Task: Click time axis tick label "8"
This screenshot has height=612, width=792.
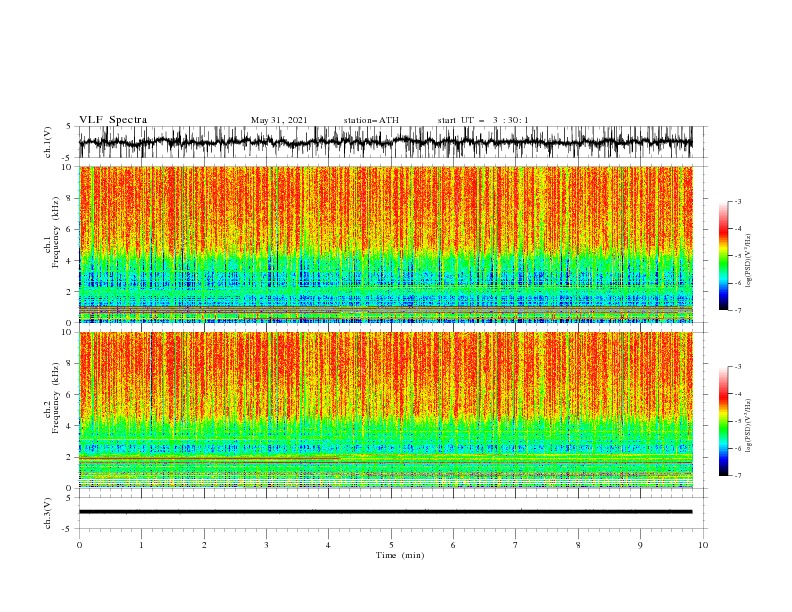Action: tap(578, 545)
